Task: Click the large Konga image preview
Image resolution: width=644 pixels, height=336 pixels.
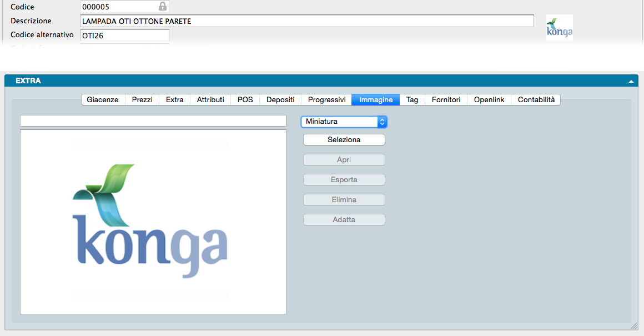Action: pyautogui.click(x=153, y=222)
